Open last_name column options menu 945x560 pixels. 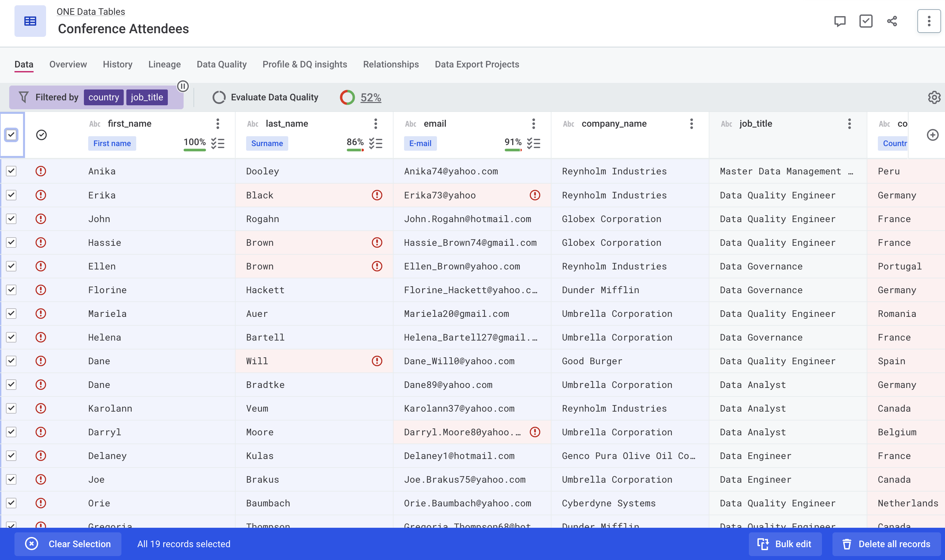(375, 124)
